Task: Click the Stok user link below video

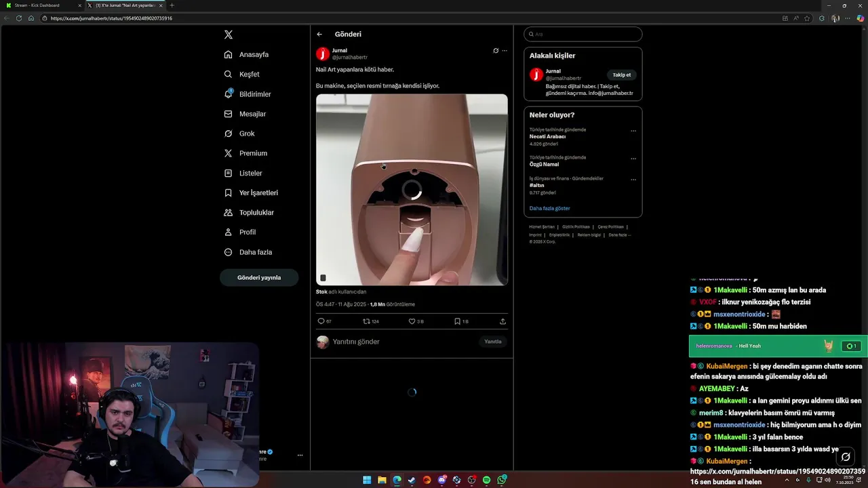Action: (x=321, y=291)
